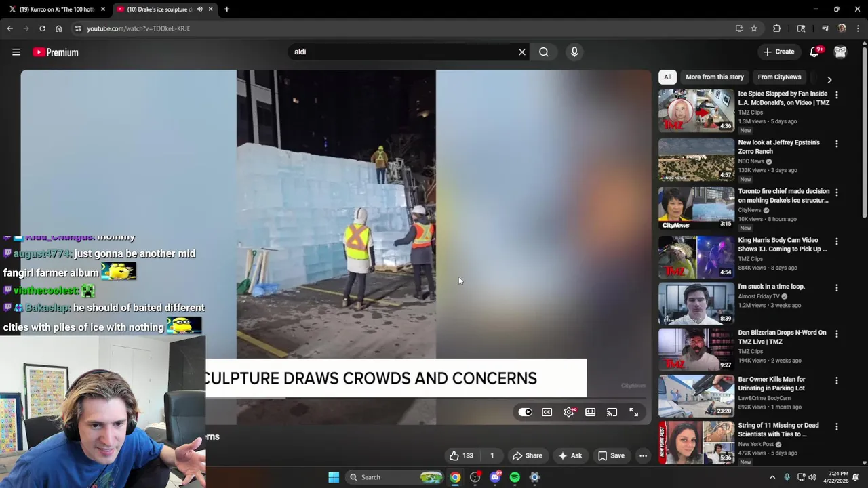
Task: Open Spotify from the taskbar
Action: point(515,477)
